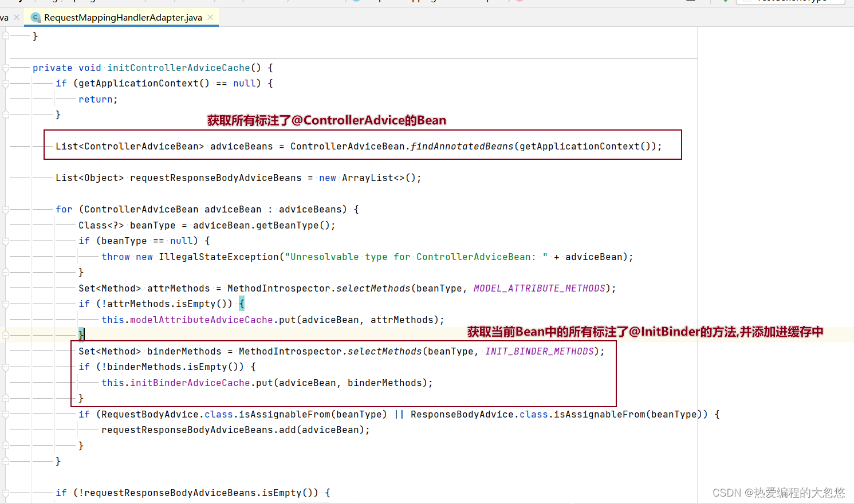Click MethodIntrospector in the attrMethods line
The width and height of the screenshot is (854, 504).
(x=279, y=288)
